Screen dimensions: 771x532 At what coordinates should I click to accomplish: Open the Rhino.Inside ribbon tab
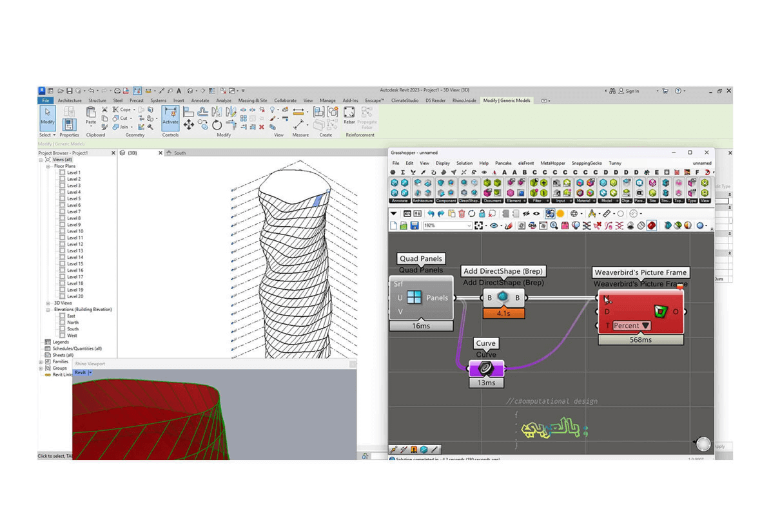[x=464, y=100]
